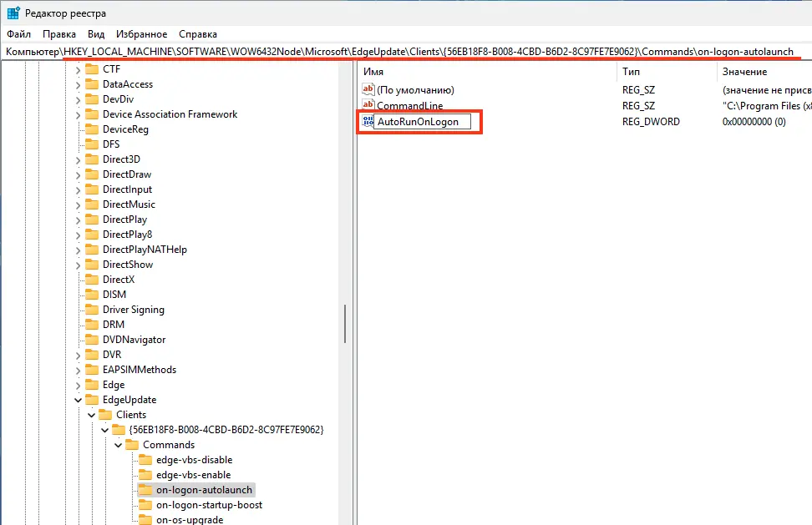Expand the Edge key
This screenshot has height=525, width=812.
tap(79, 385)
